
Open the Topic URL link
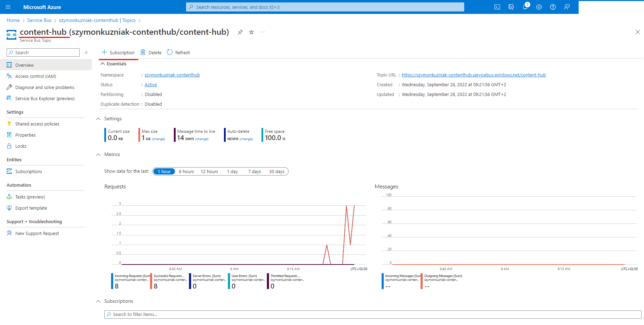click(474, 75)
